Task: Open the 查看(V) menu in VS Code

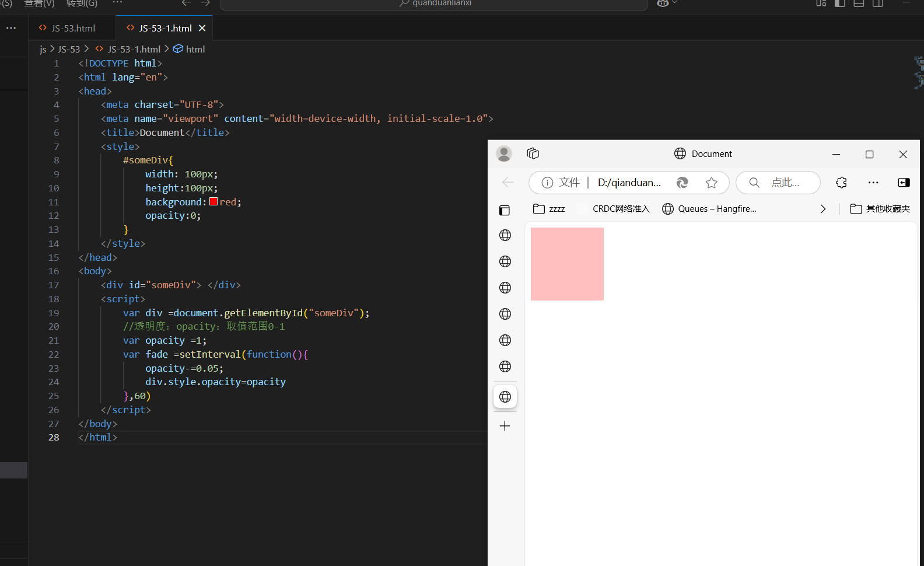Action: click(39, 3)
